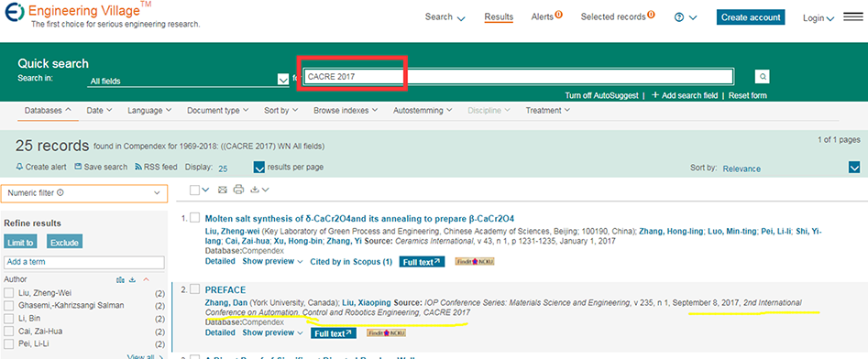This screenshot has height=359, width=868.
Task: Click the Save search disk icon
Action: tap(78, 167)
